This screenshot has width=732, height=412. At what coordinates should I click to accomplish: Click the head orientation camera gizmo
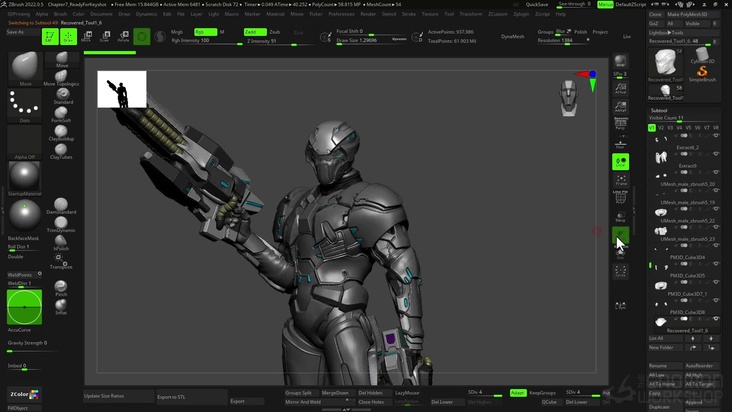pyautogui.click(x=569, y=98)
